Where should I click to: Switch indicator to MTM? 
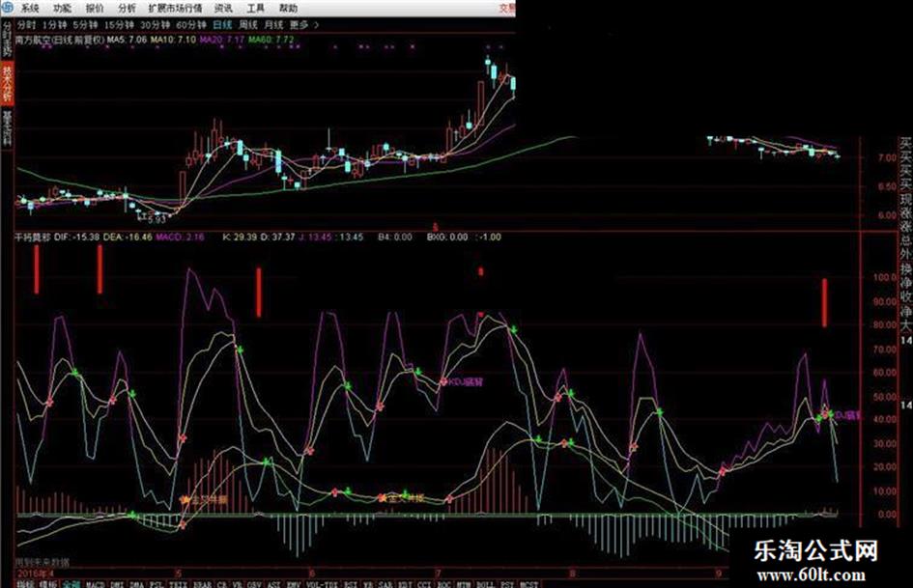click(463, 583)
